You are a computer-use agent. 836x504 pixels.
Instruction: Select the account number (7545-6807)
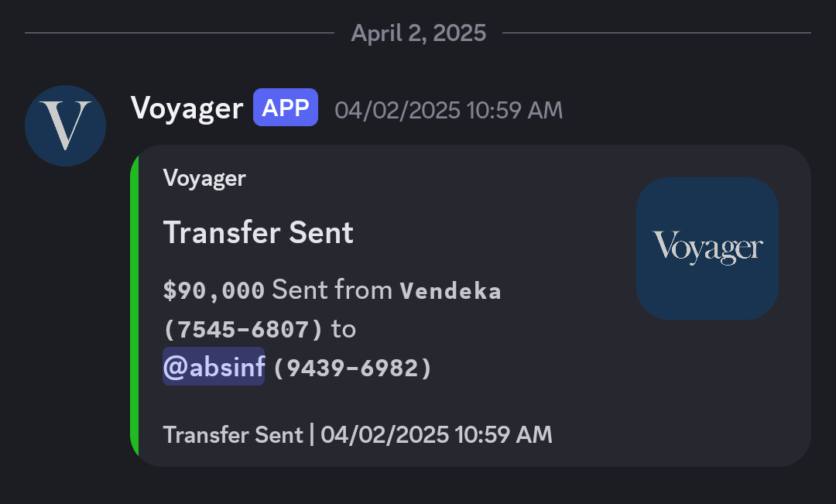pos(243,330)
